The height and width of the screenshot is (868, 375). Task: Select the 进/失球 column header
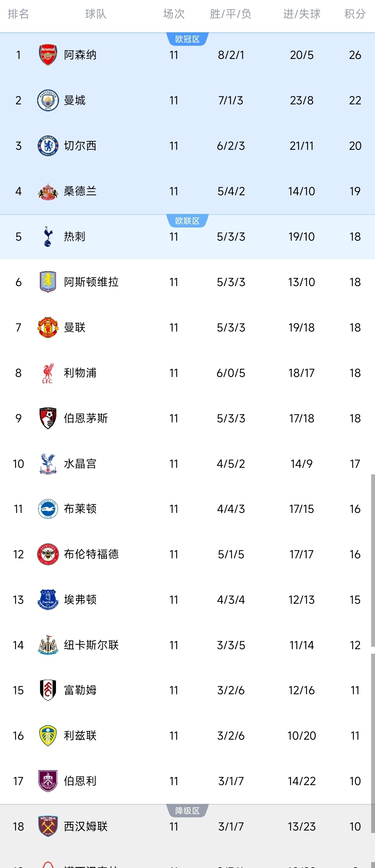point(302,14)
